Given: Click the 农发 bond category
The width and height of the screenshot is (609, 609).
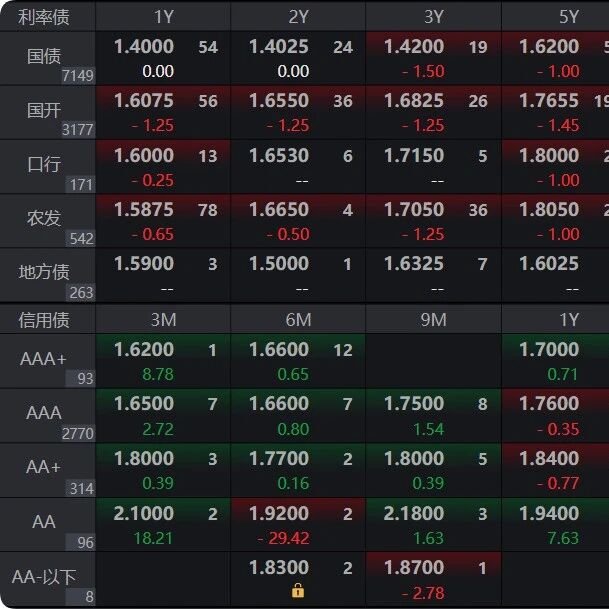Looking at the screenshot, I should (44, 219).
